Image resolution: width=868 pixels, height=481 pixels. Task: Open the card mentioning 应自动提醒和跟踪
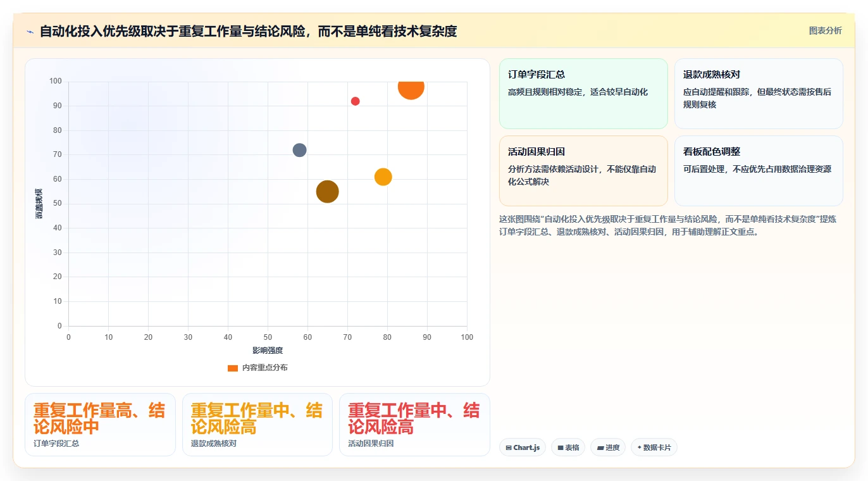pyautogui.click(x=759, y=94)
